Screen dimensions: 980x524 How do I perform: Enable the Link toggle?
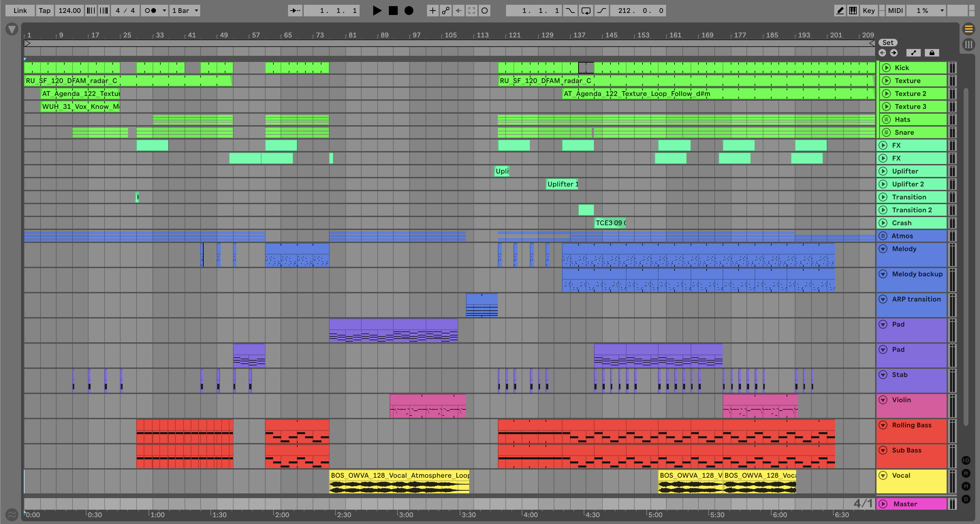[20, 11]
